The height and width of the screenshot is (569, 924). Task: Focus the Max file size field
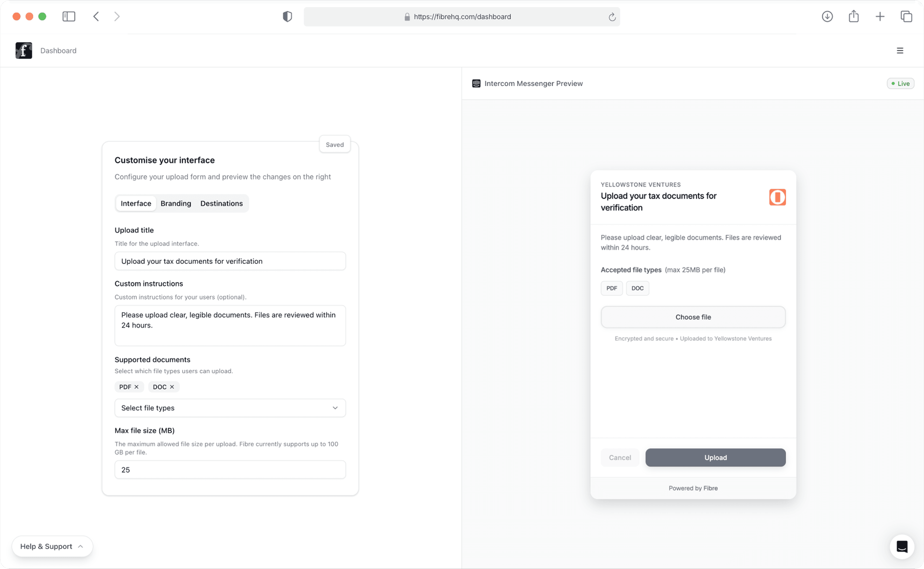[230, 470]
